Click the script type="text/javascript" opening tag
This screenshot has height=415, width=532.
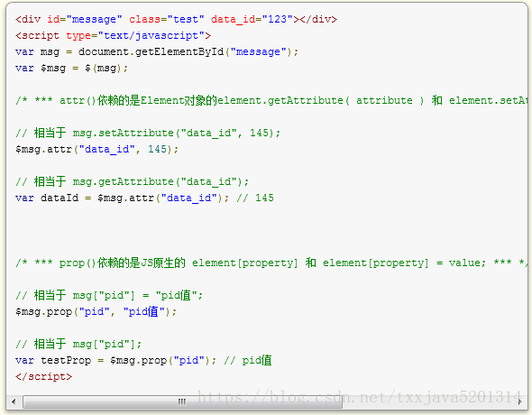pos(113,35)
